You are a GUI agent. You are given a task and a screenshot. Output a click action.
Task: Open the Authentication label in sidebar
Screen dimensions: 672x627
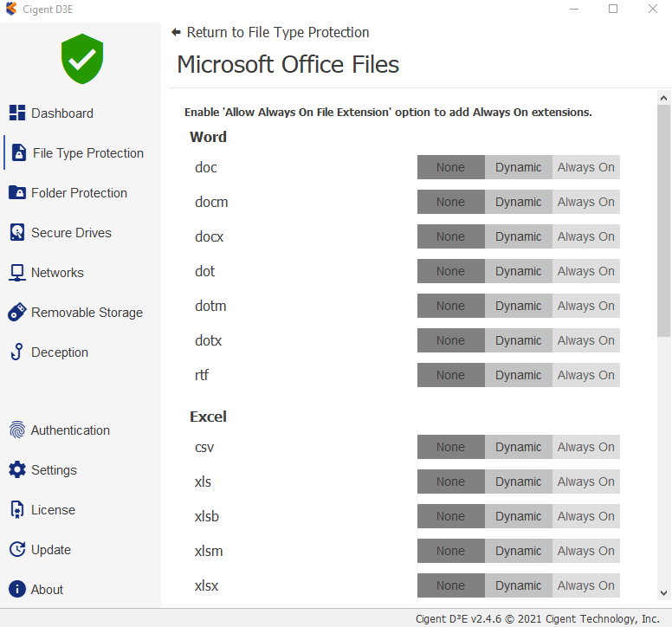pos(70,430)
